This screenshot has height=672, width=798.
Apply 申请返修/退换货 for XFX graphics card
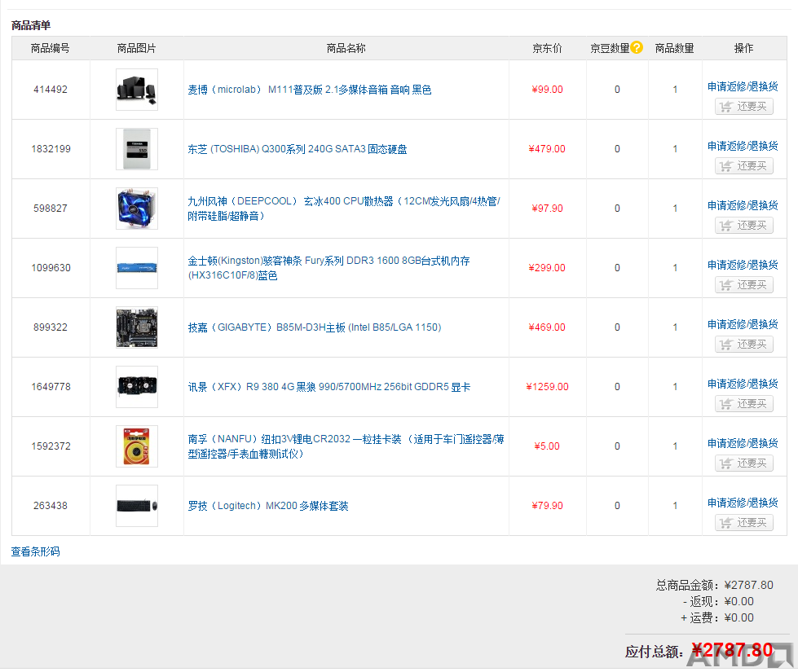click(743, 384)
